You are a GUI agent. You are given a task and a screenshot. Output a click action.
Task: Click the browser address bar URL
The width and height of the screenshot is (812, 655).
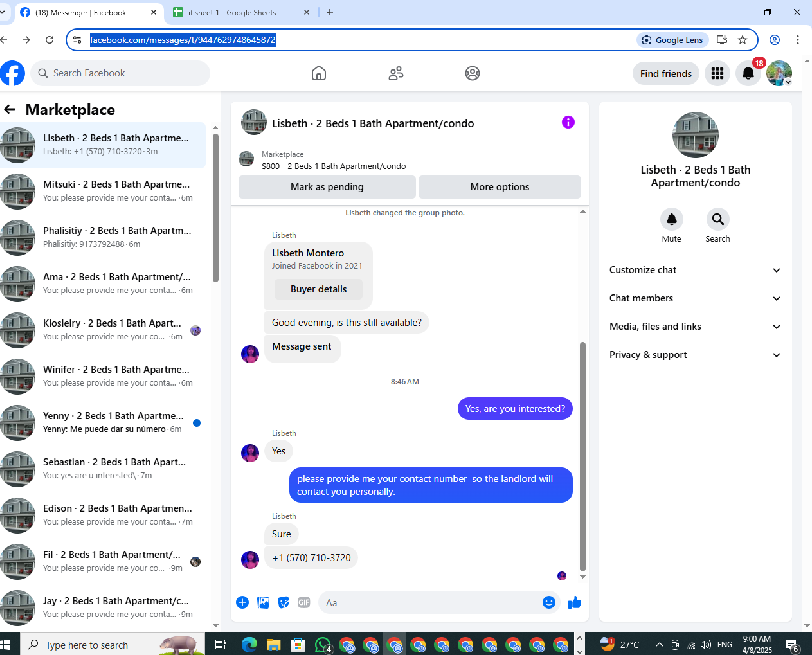click(x=183, y=40)
